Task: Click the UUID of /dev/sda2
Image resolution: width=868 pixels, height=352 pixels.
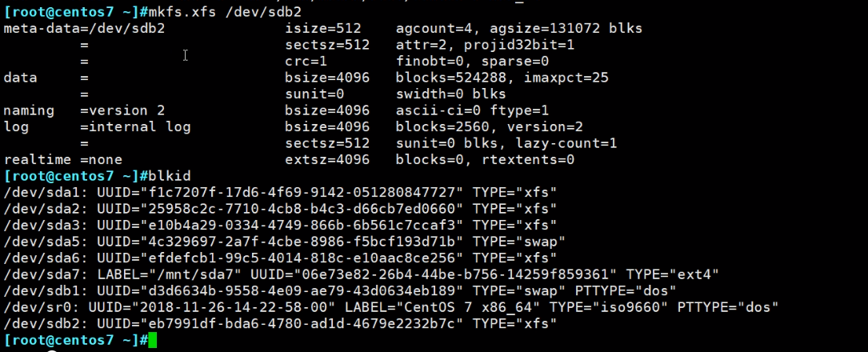Action: click(x=281, y=209)
